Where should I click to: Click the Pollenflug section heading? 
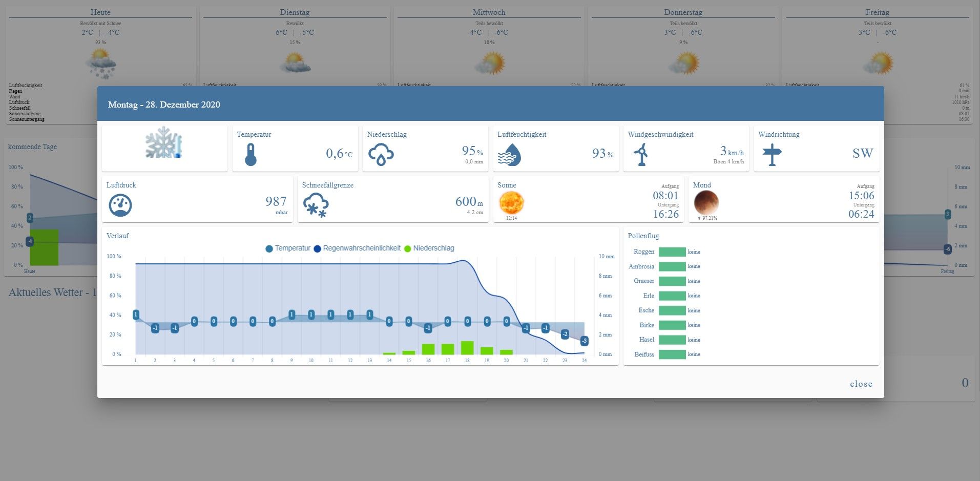coord(643,236)
